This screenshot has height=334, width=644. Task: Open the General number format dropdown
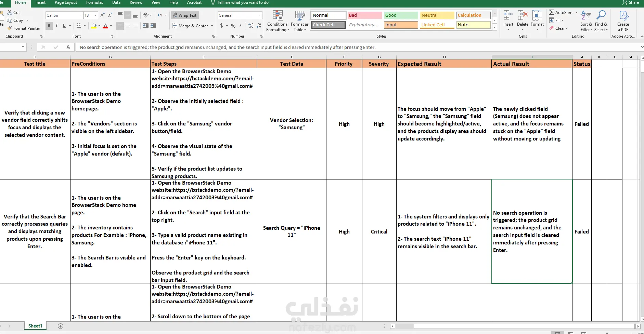260,15
